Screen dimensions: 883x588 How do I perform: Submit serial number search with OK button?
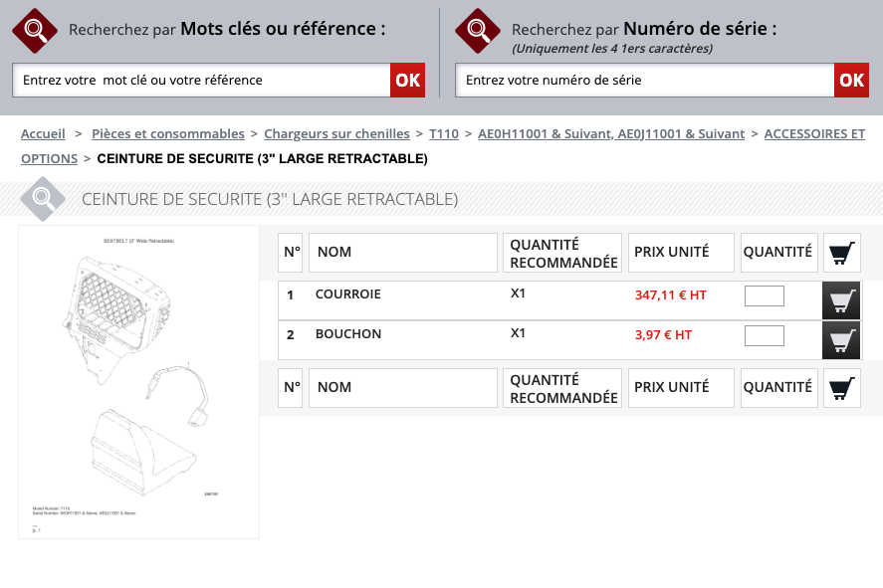(x=851, y=81)
